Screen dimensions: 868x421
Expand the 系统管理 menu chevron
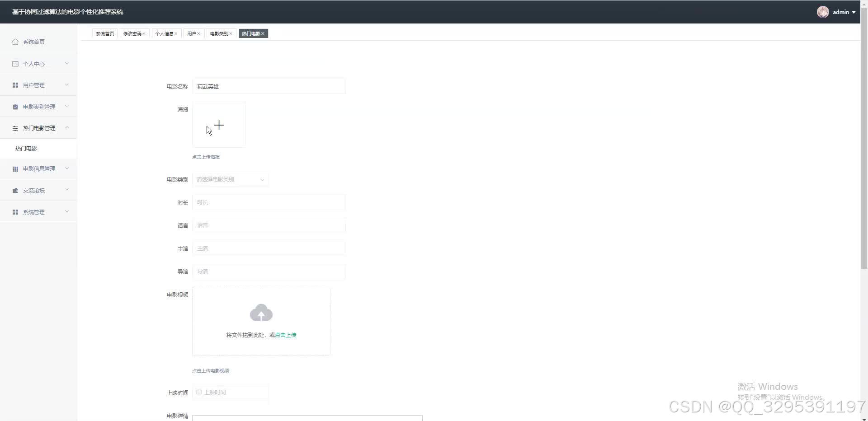point(67,211)
